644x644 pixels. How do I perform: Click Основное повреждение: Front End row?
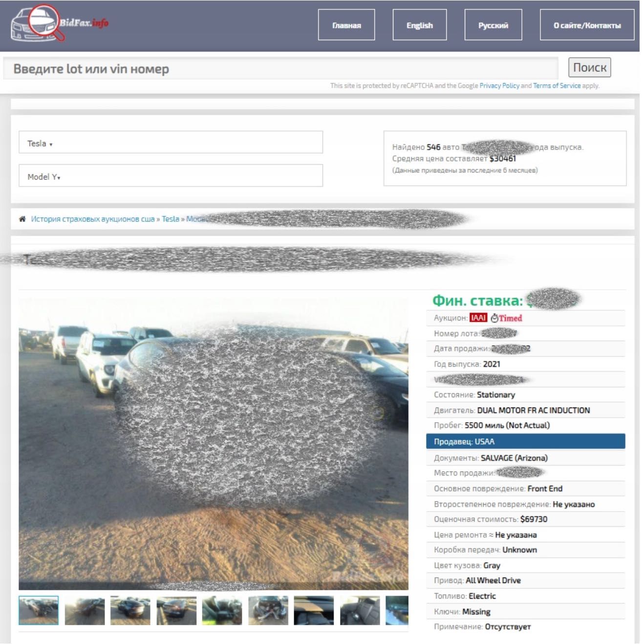tap(526, 489)
